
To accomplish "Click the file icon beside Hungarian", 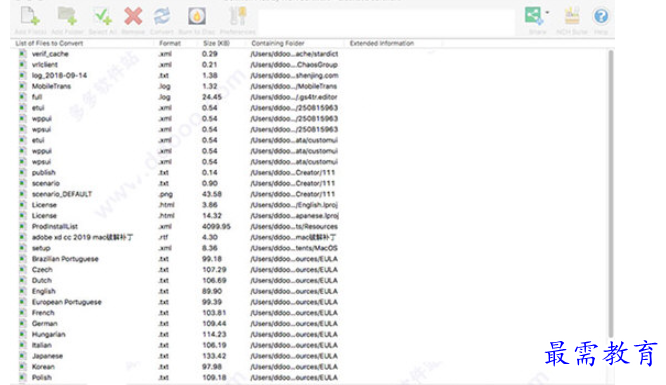I will (x=22, y=334).
